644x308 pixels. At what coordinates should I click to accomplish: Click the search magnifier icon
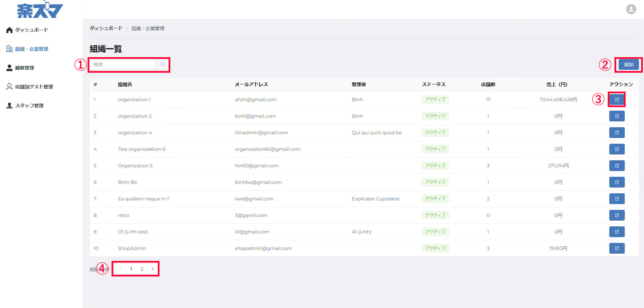click(162, 64)
